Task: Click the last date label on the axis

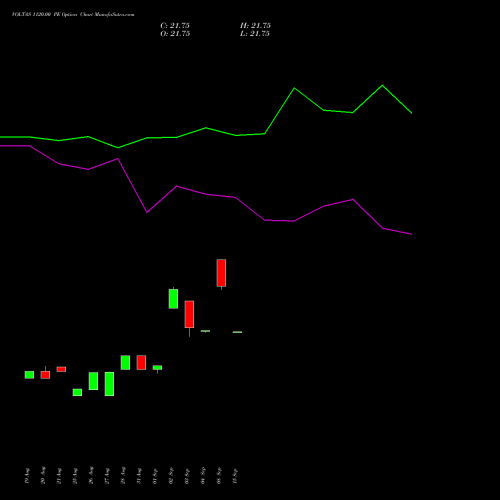Action: click(235, 476)
